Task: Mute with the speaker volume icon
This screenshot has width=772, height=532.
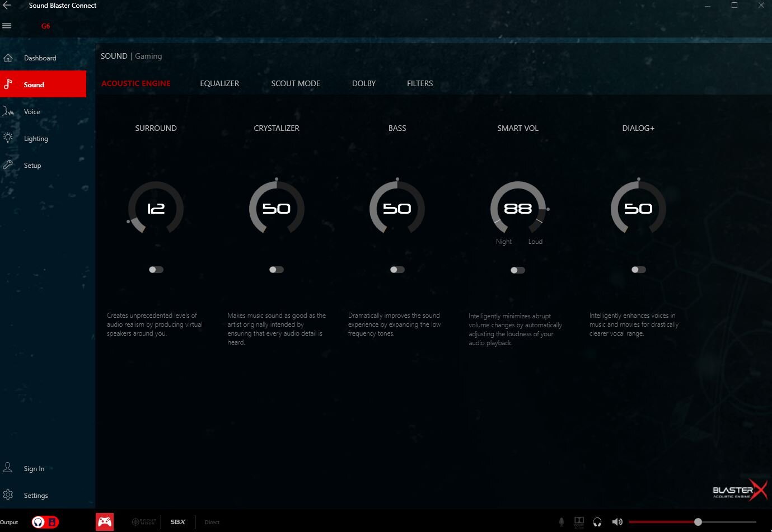Action: [x=617, y=522]
